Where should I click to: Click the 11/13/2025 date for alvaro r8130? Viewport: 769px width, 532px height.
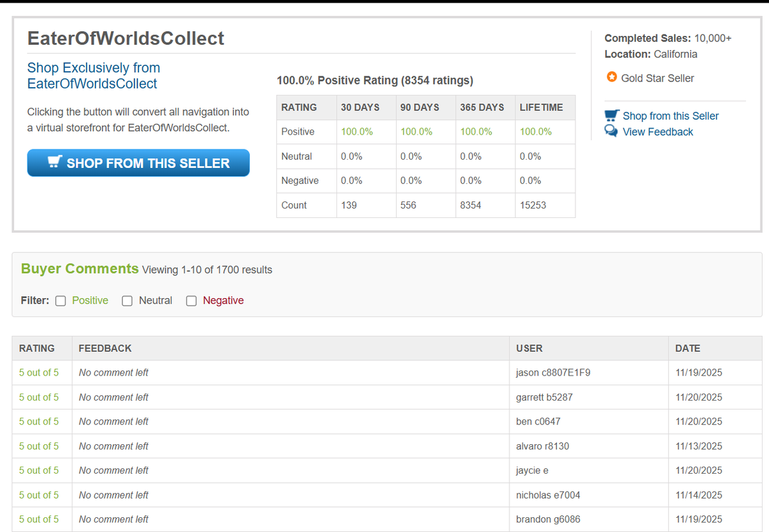coord(699,445)
